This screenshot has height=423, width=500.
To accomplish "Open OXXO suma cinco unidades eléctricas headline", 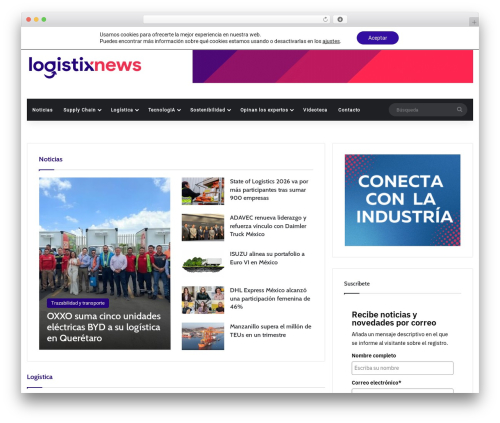I will (x=104, y=327).
